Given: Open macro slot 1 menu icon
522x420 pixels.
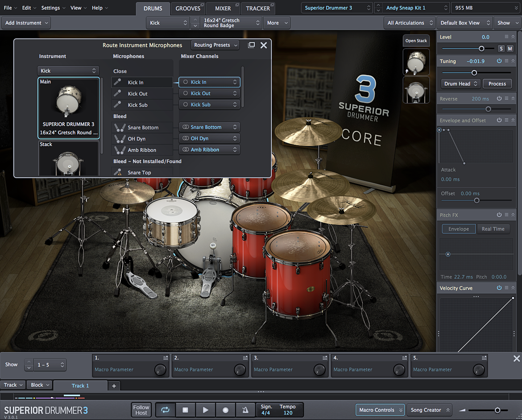Looking at the screenshot, I should (x=166, y=358).
